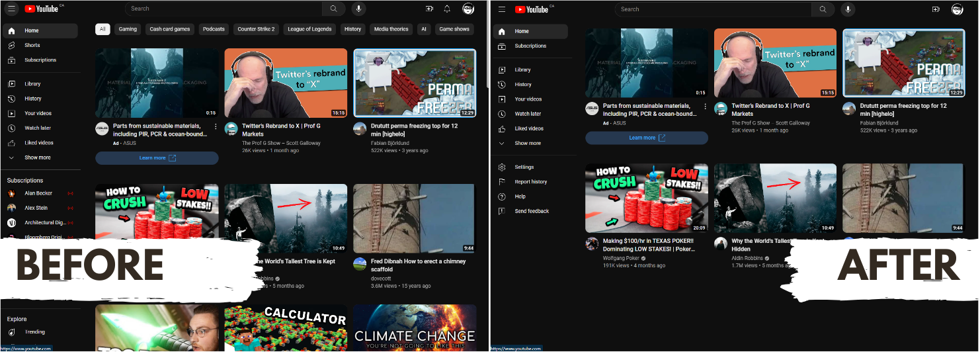This screenshot has height=352, width=980.
Task: Select the History filter chip
Action: [353, 29]
